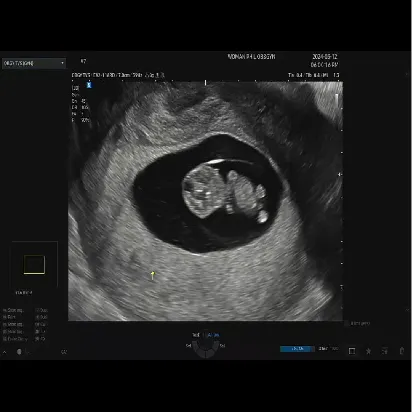Select the right Set label on trackball wheel
The height and width of the screenshot is (412, 412).
pyautogui.click(x=222, y=346)
